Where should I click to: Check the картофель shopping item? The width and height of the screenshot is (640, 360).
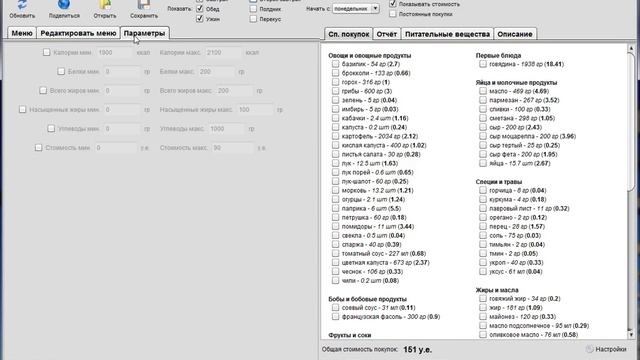tap(336, 136)
